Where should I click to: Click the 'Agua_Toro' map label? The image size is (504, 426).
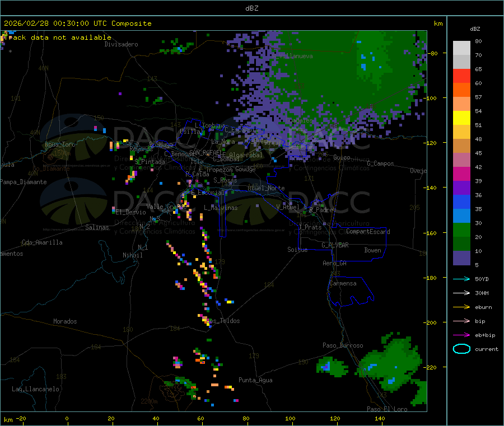60,144
